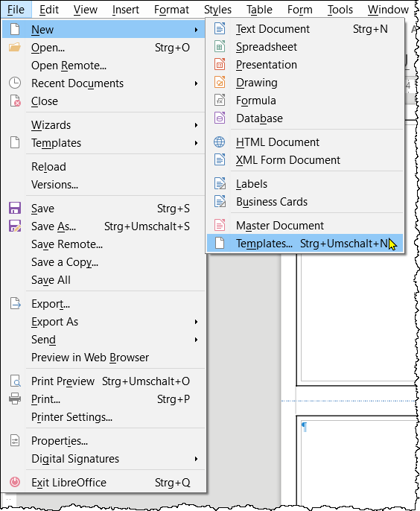Select Versions... in the File menu
This screenshot has height=511, width=420.
coord(104,185)
